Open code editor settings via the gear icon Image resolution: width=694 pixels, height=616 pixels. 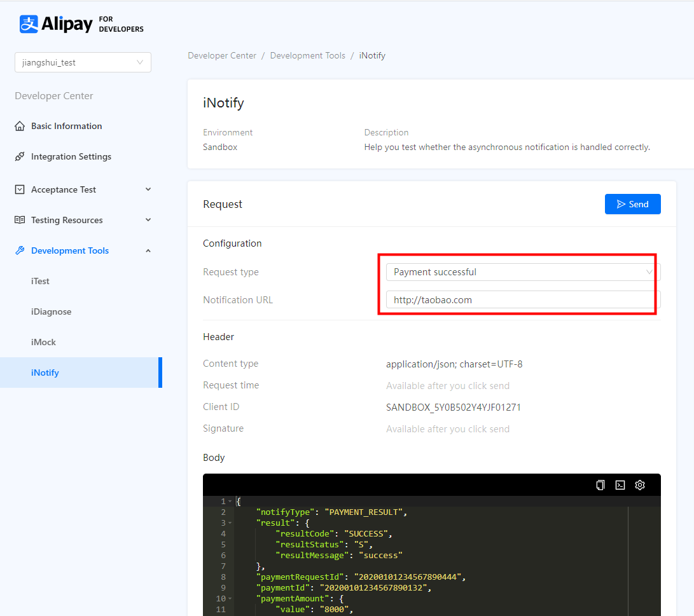click(x=640, y=485)
